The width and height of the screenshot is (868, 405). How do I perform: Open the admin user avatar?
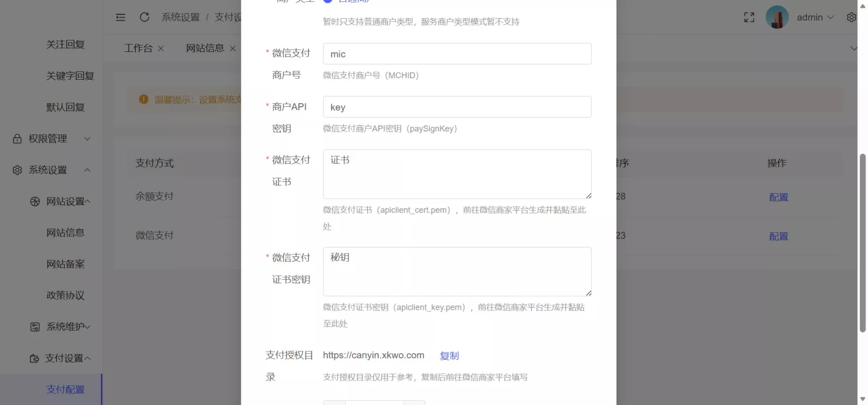[x=777, y=17]
